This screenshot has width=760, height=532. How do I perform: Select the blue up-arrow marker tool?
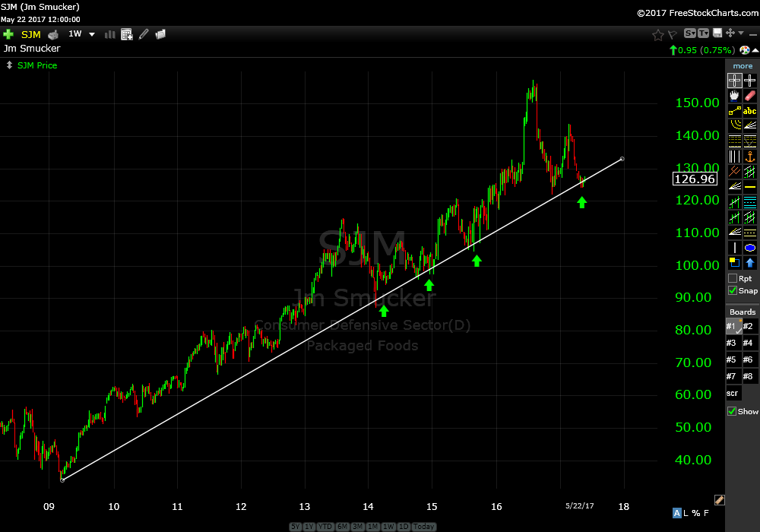[750, 263]
